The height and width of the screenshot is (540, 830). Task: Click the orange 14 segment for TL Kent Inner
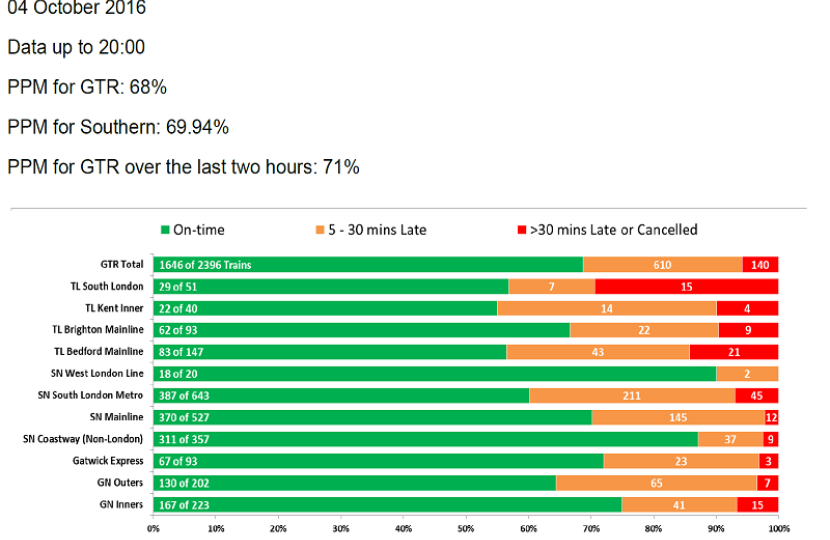(x=606, y=308)
